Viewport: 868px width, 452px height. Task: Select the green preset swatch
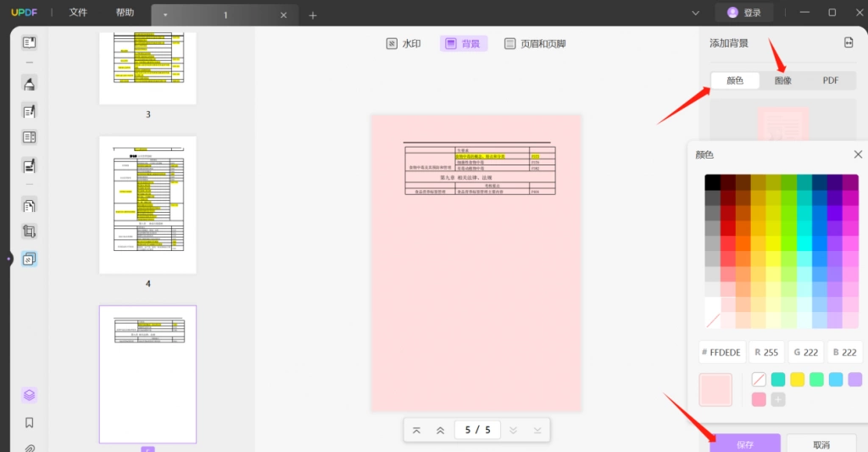click(816, 379)
